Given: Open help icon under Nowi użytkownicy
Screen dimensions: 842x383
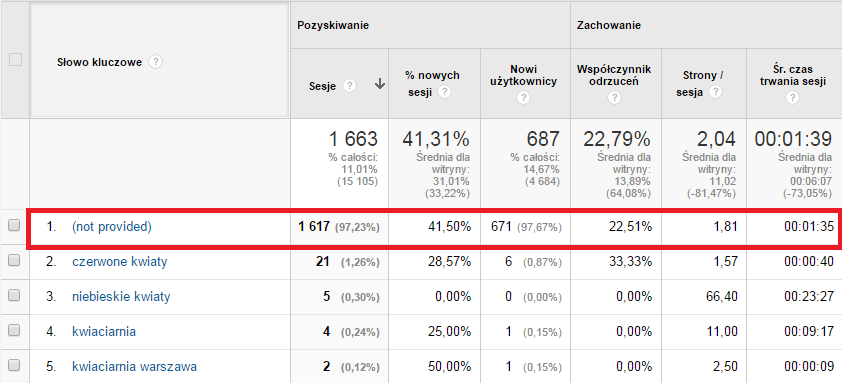Looking at the screenshot, I should [524, 98].
